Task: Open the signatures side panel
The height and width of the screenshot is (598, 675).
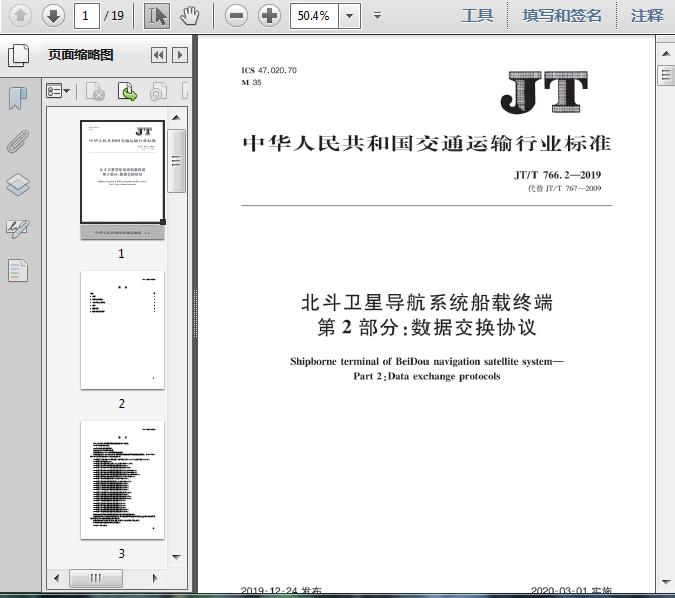Action: [18, 228]
